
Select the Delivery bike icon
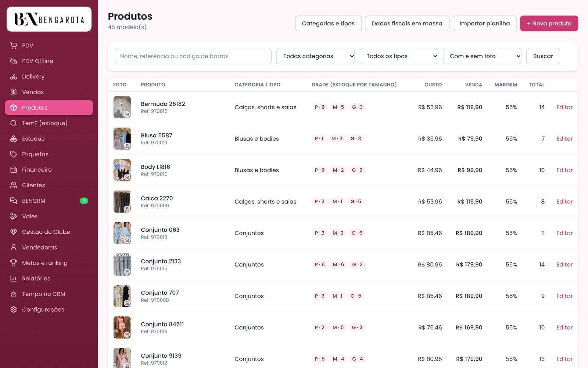(x=14, y=77)
